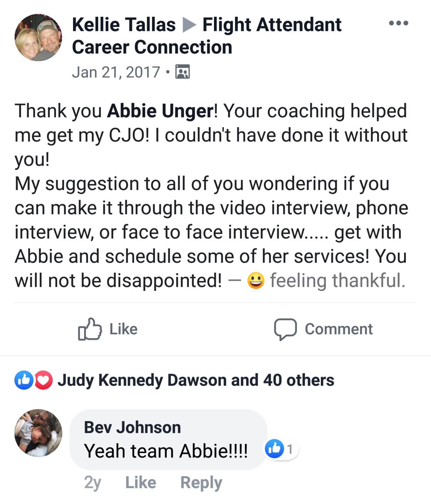
Task: Click the group audience icon beside date
Action: point(182,72)
